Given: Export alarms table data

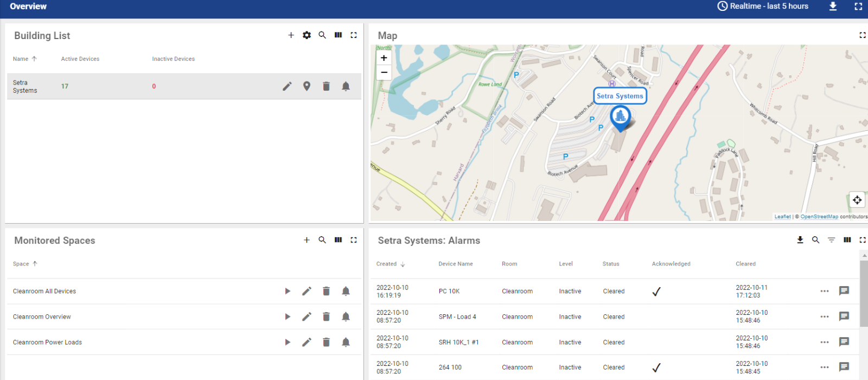Looking at the screenshot, I should click(800, 240).
